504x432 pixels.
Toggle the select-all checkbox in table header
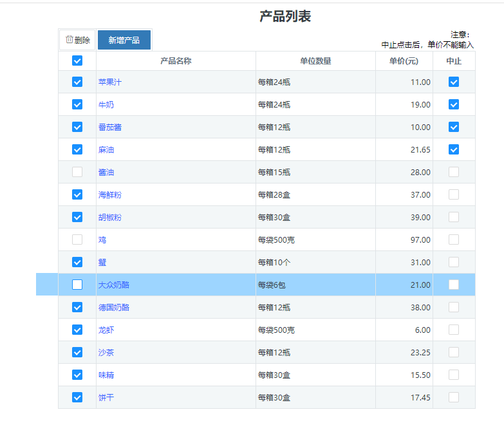click(x=77, y=61)
